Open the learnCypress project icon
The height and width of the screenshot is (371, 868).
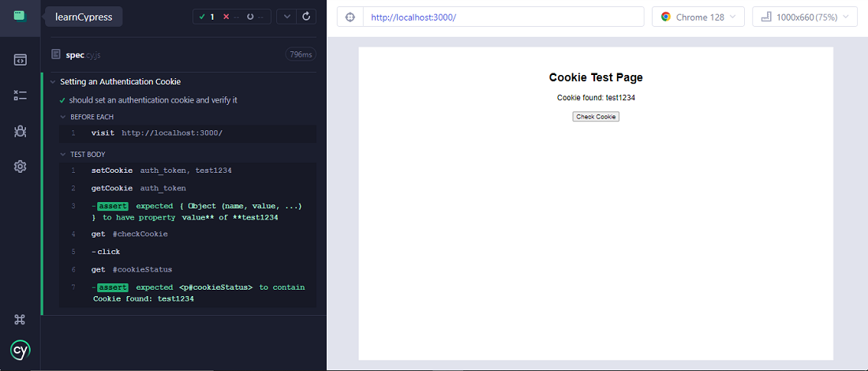click(20, 16)
